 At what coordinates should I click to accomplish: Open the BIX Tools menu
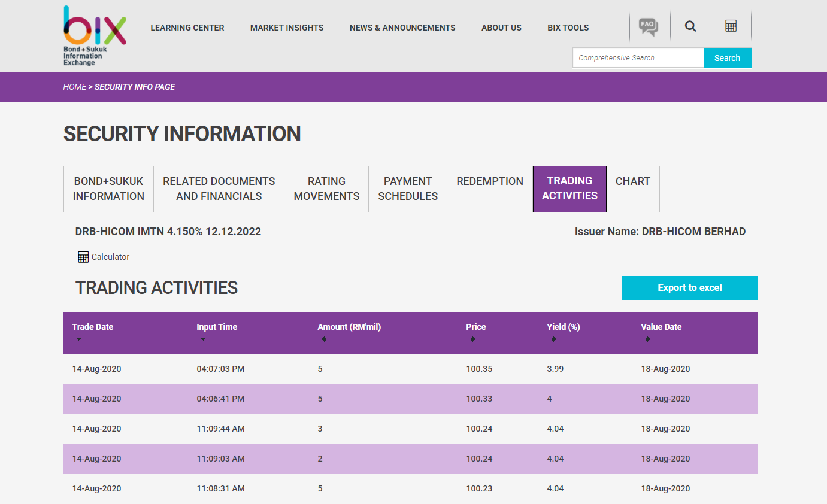[568, 28]
